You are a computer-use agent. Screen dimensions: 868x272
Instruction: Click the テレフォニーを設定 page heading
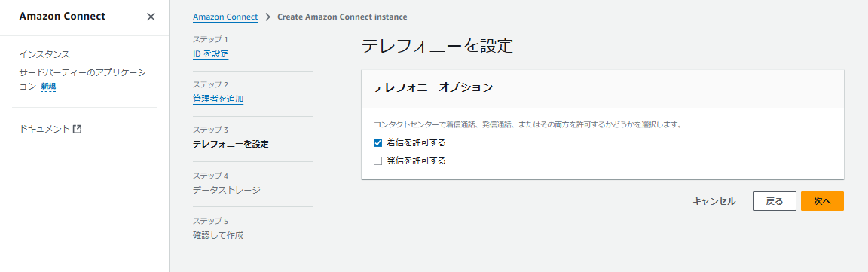click(x=437, y=46)
